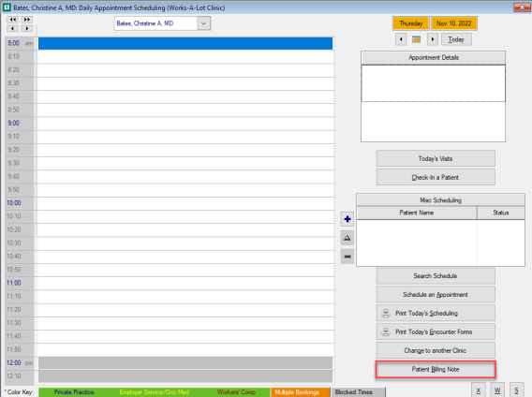The width and height of the screenshot is (532, 397).
Task: Advance to next day with date arrow
Action: coord(433,39)
